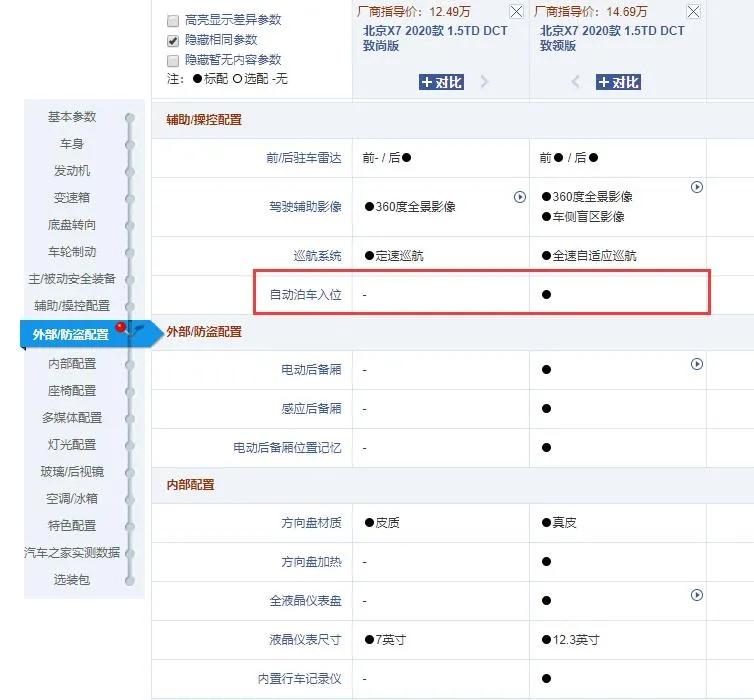
Task: Go to 灯光配置 in the sidebar
Action: (x=72, y=444)
